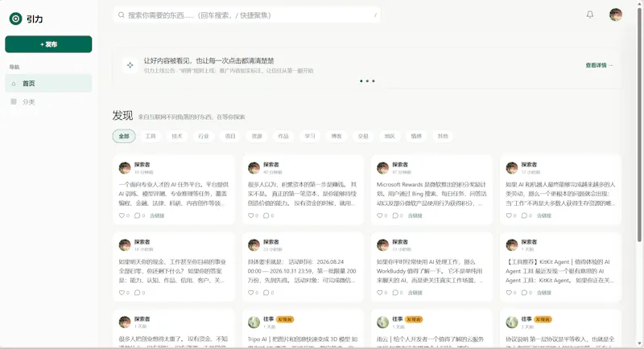Like the 活动时间 2026.08.24 post

[253, 293]
